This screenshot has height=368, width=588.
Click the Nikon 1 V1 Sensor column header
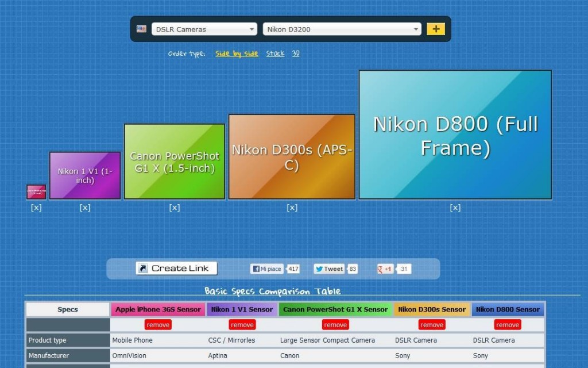coord(242,309)
